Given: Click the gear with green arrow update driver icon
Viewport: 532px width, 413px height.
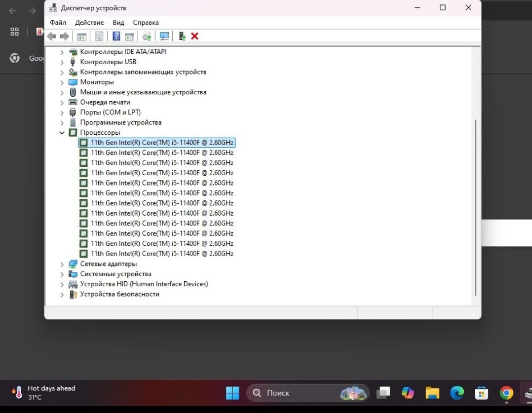Looking at the screenshot, I should tap(147, 37).
